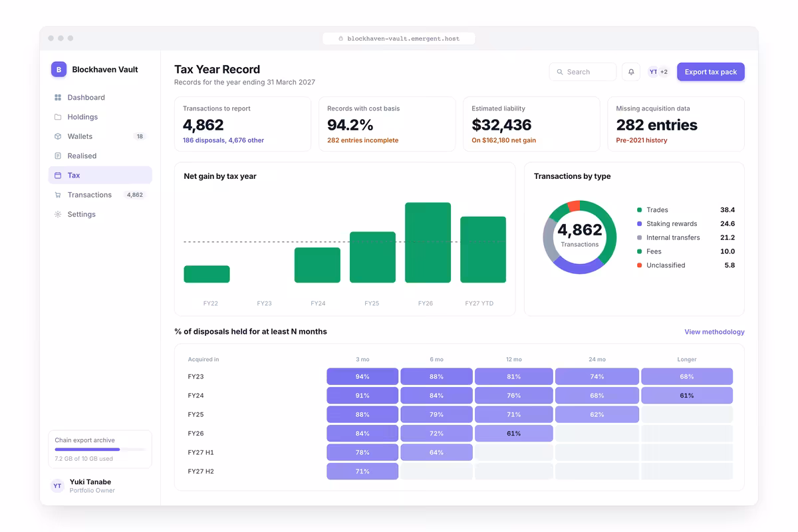Click the 186 disposals, 4,676 other link
The height and width of the screenshot is (532, 798).
223,140
